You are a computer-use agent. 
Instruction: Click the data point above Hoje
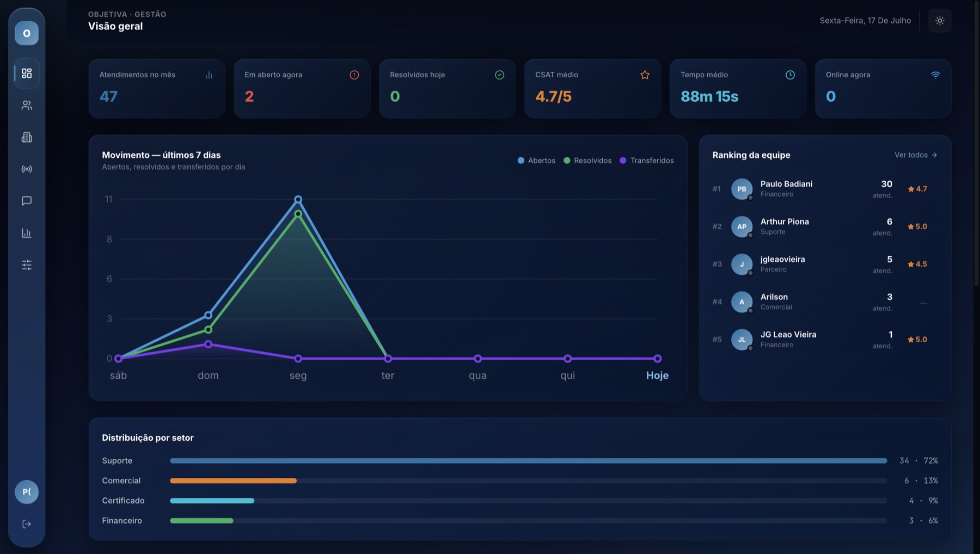point(657,359)
